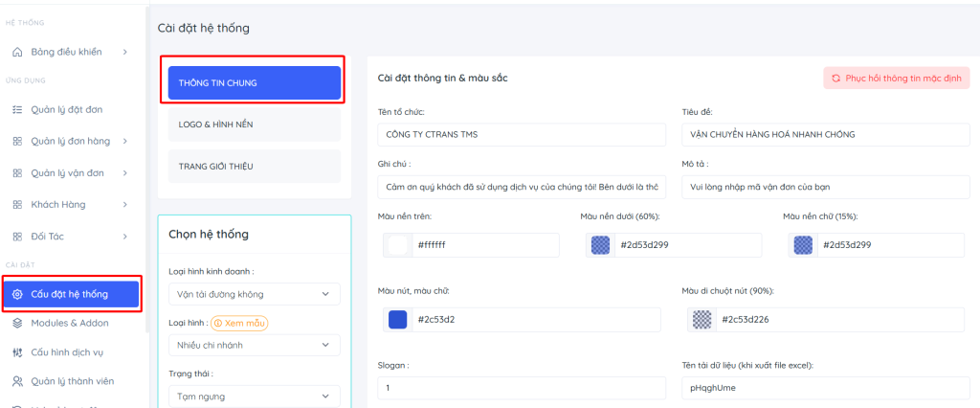Open the Màu nền trên white color swatch
Viewport: 980px width, 408px height.
pos(398,245)
